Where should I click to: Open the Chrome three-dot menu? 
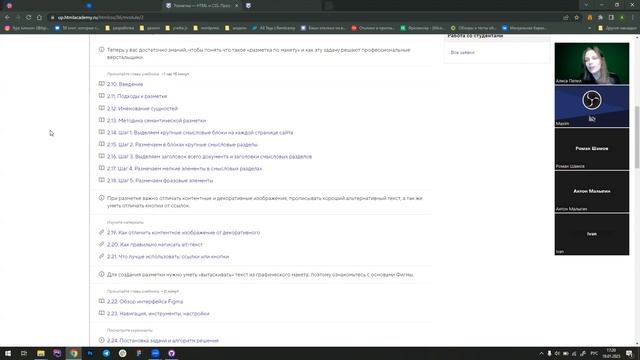point(633,18)
